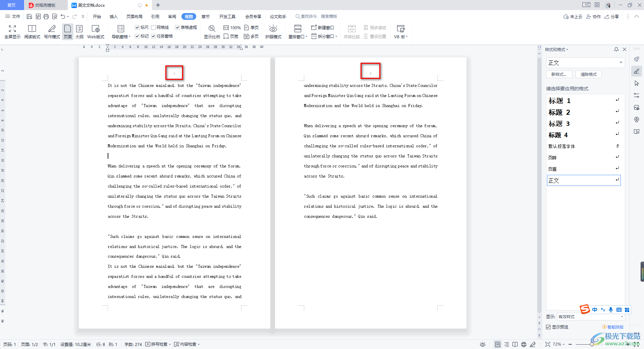Open the File (文件) menu
Viewport: 644px width, 349px height.
tap(13, 16)
